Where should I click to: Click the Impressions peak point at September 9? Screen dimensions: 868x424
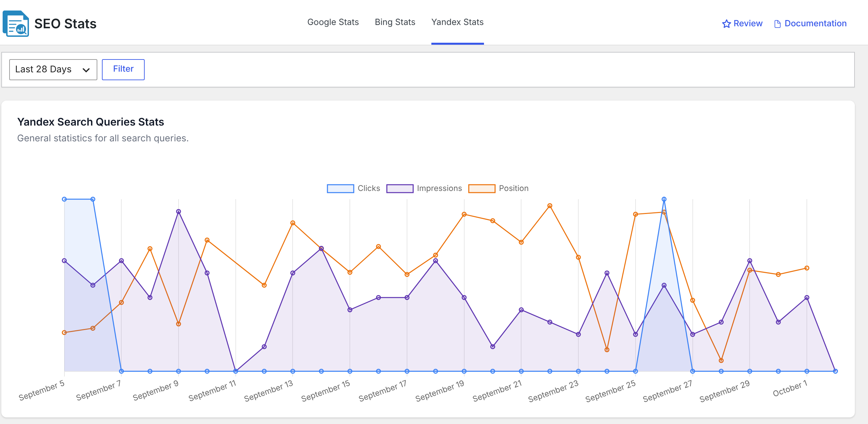(x=179, y=211)
